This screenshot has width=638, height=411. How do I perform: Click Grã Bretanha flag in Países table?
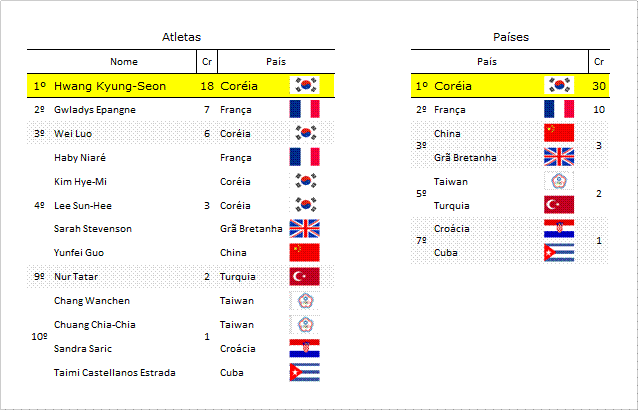click(559, 157)
